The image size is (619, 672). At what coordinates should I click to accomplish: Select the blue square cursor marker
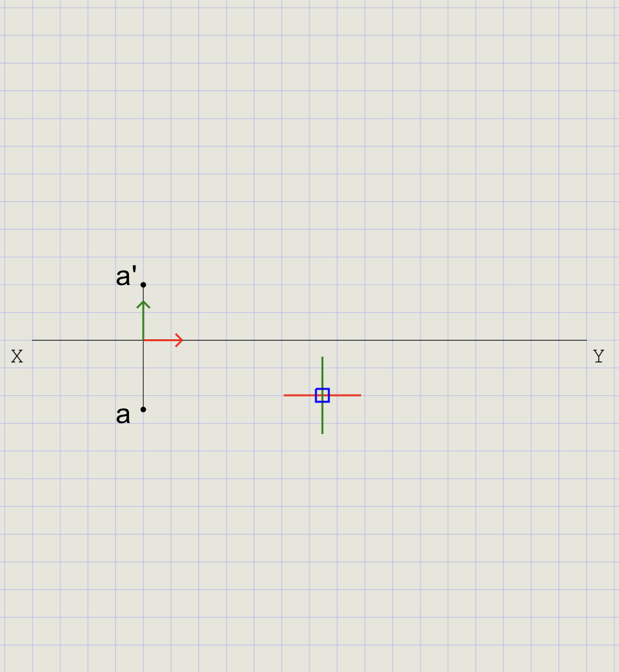point(322,395)
